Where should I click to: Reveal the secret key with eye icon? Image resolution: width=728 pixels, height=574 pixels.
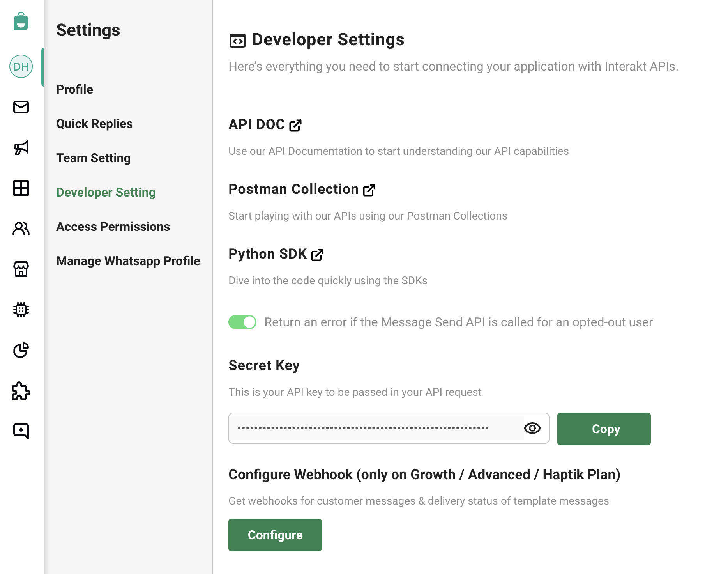pyautogui.click(x=532, y=428)
